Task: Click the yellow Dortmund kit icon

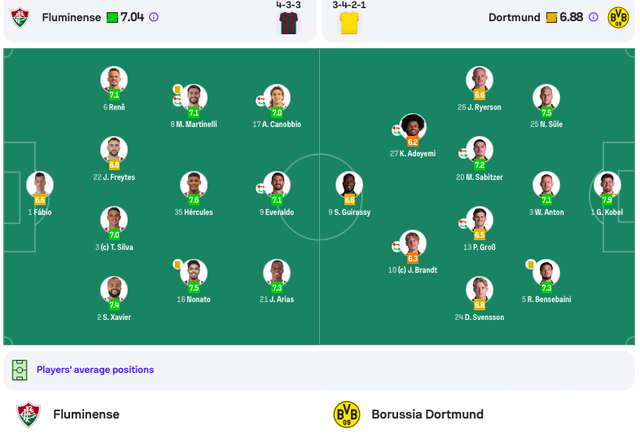Action: (349, 21)
